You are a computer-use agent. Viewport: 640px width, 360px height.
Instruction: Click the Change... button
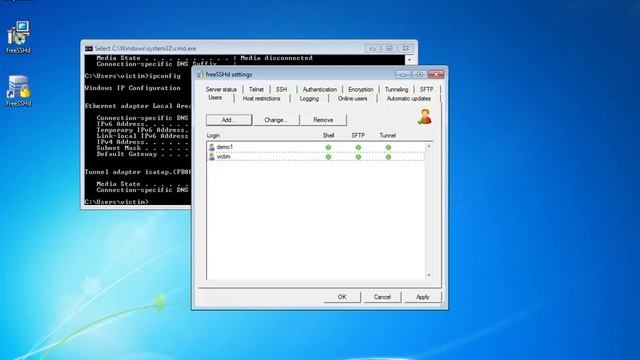tap(276, 120)
